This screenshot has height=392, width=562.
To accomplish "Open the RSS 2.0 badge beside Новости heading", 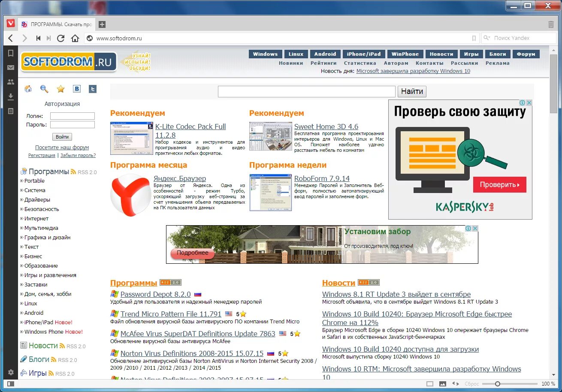I will (x=369, y=283).
